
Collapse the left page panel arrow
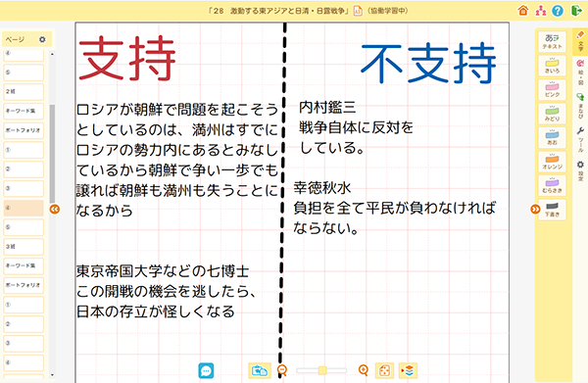click(x=55, y=209)
